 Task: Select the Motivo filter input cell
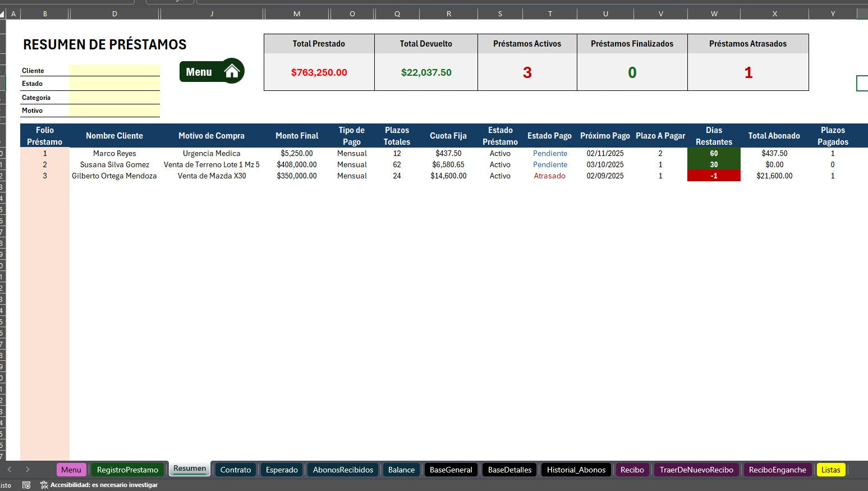coord(114,111)
